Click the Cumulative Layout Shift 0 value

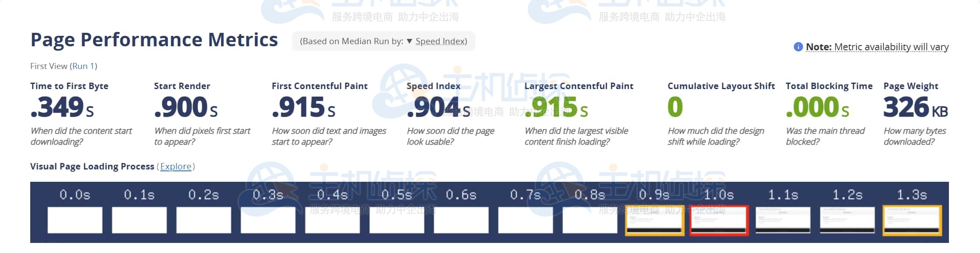675,107
